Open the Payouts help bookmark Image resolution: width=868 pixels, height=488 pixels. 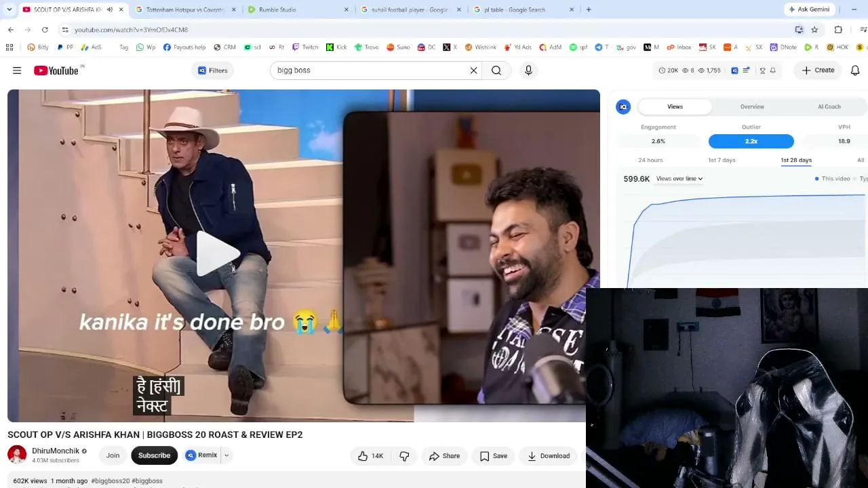click(184, 47)
